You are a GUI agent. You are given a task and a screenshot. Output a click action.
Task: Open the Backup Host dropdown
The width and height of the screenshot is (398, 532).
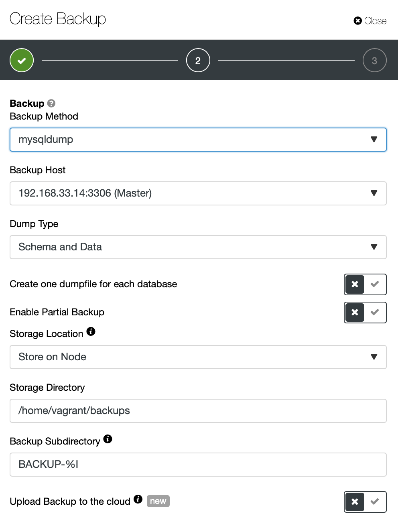click(x=198, y=193)
